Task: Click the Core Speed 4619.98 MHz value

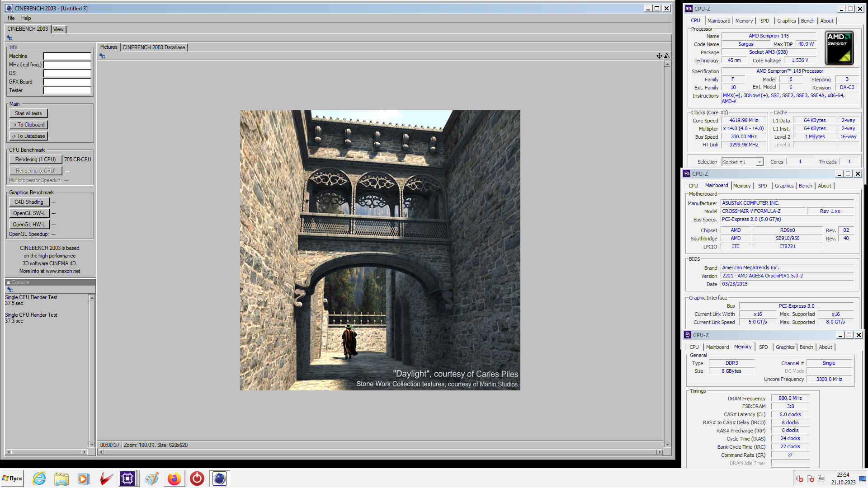Action: tap(744, 121)
